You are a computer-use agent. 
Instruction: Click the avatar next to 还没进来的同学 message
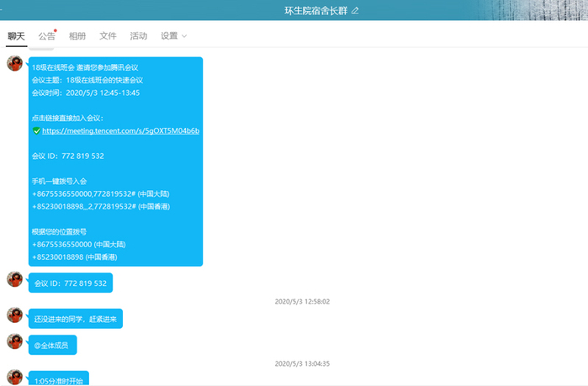point(14,315)
